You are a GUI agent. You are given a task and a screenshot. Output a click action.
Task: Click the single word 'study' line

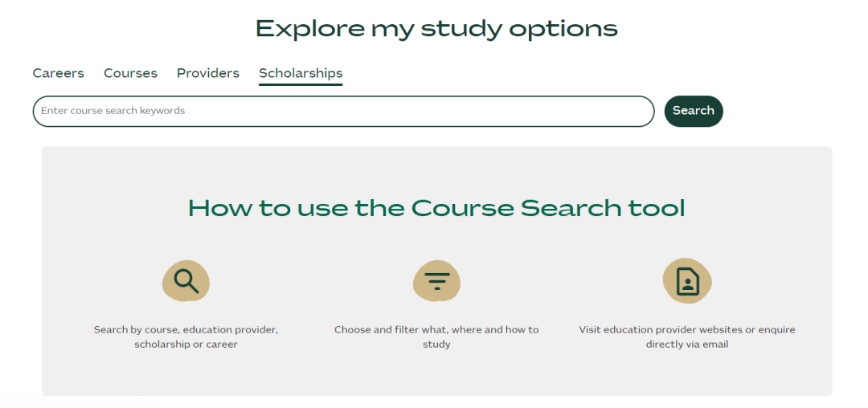point(436,345)
